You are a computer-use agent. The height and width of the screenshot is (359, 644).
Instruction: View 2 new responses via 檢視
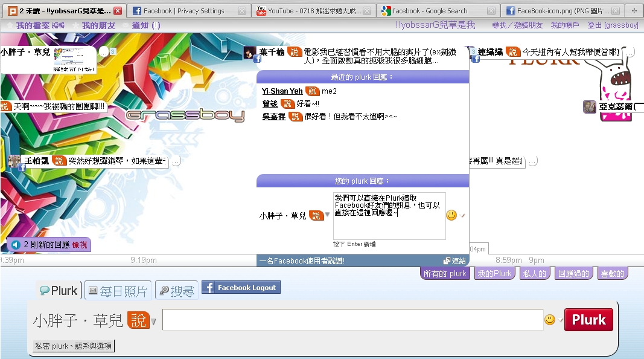pos(80,245)
